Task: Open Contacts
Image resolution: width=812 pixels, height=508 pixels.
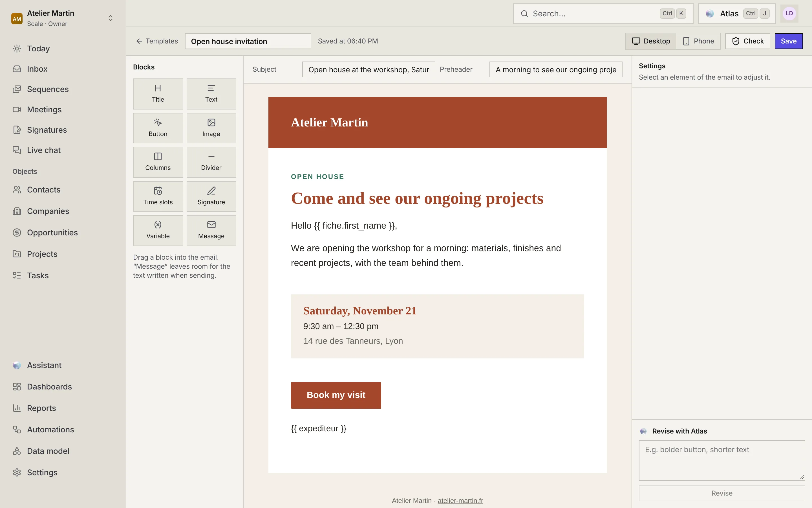Action: (63, 190)
